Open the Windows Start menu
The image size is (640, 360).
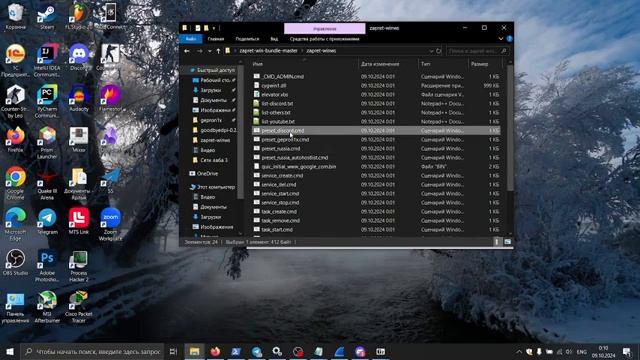click(10, 351)
